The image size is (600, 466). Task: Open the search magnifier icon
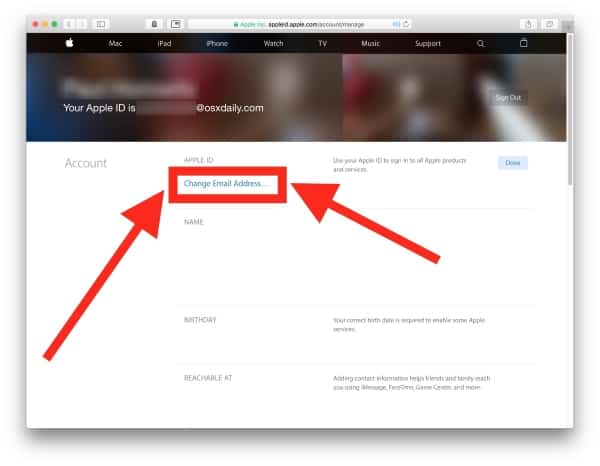coord(481,44)
